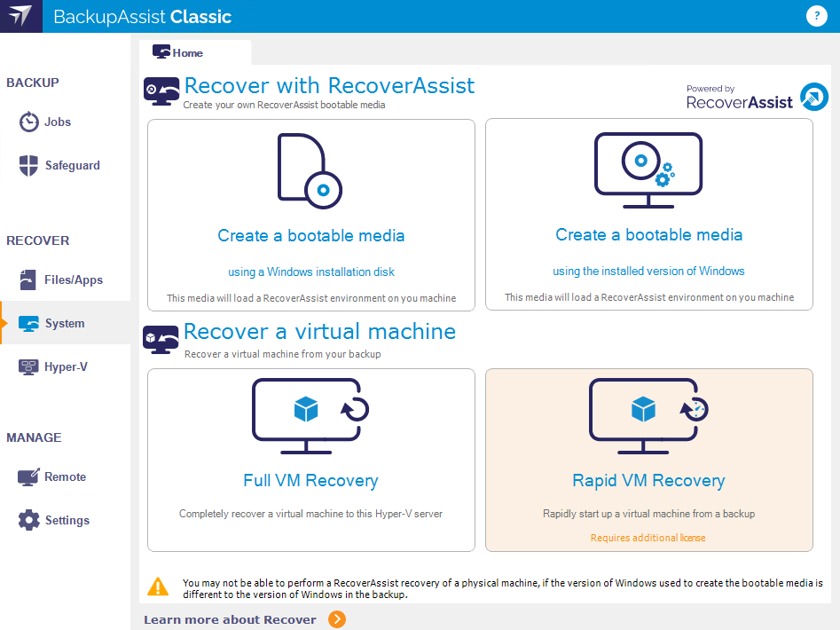Click the Recover a virtual machine heading icon
Screen dimensions: 840x630
(x=161, y=340)
